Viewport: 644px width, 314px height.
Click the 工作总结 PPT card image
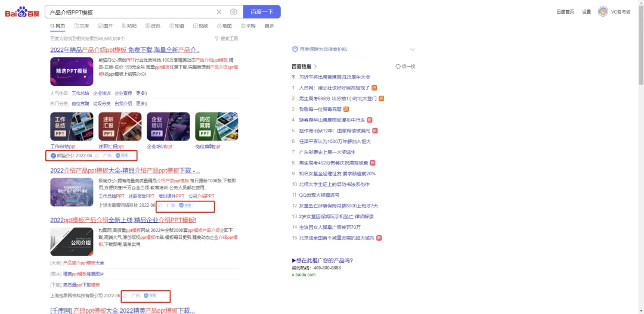point(72,126)
